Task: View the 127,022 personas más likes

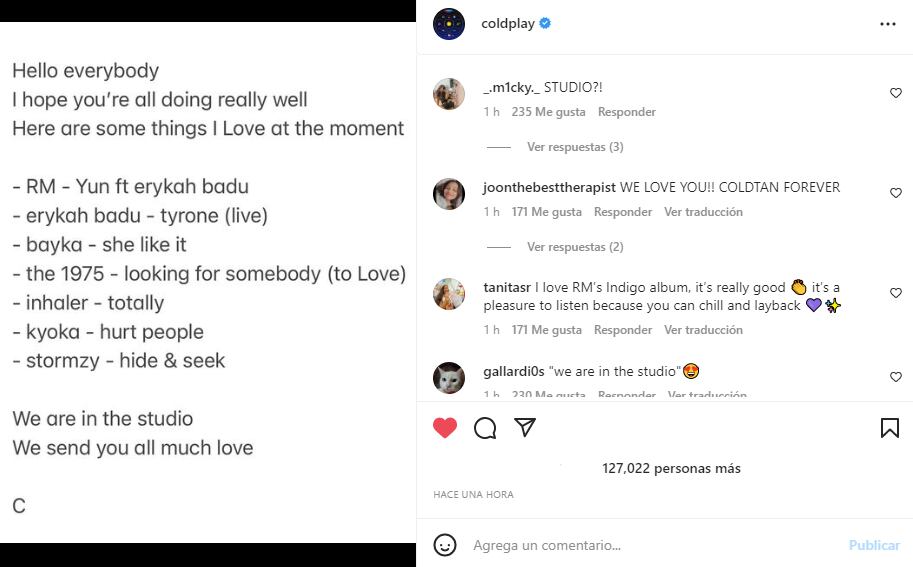Action: click(x=671, y=468)
